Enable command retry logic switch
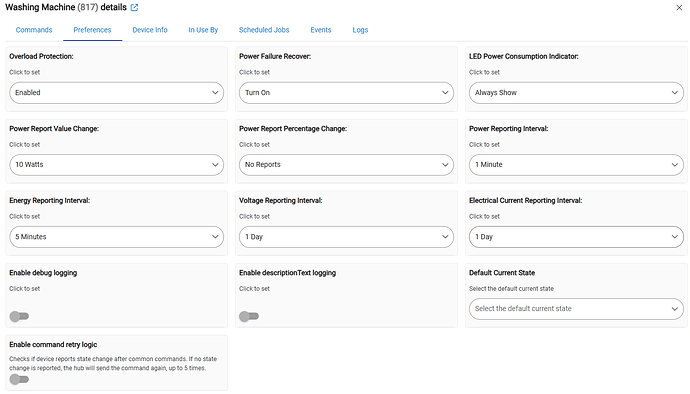 tap(19, 379)
